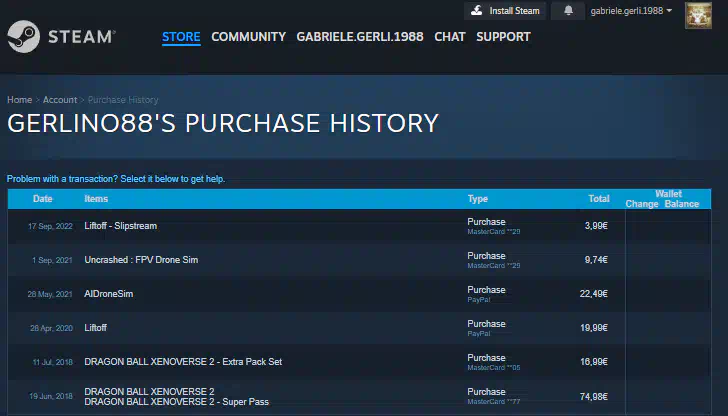Image resolution: width=728 pixels, height=416 pixels.
Task: Click the Total column header
Action: (599, 199)
